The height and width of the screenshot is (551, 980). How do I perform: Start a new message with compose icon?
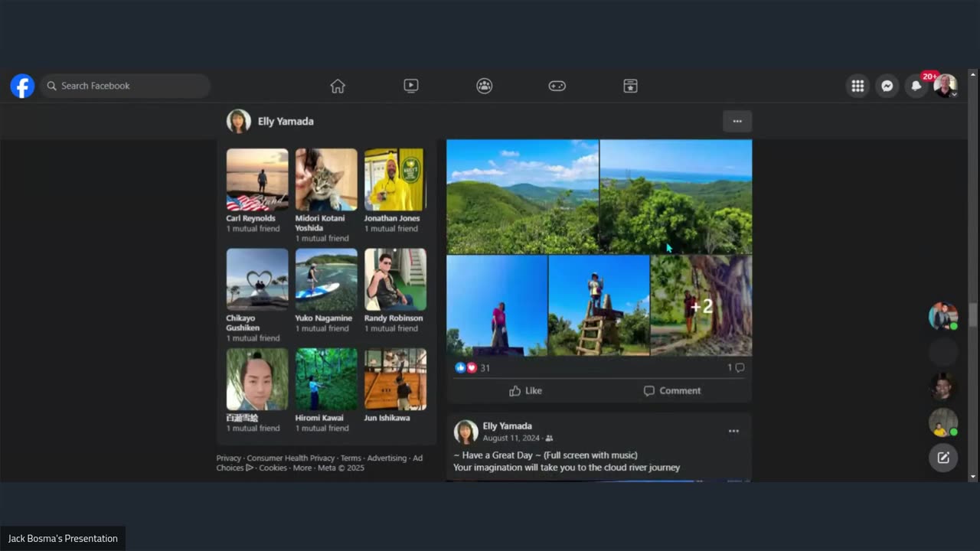click(x=943, y=458)
